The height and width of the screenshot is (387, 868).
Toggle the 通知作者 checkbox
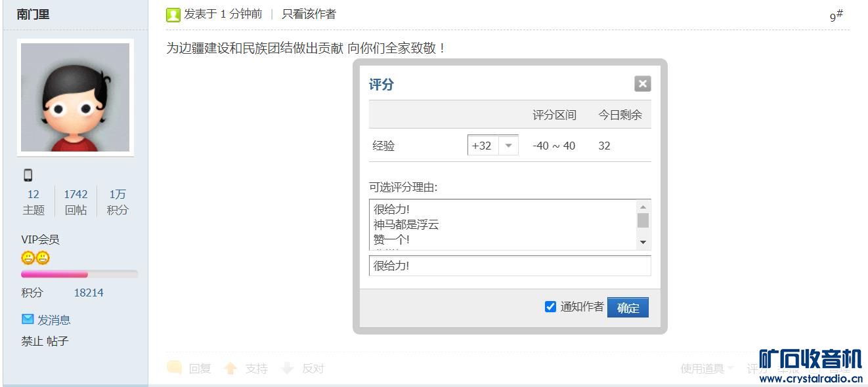click(x=550, y=306)
